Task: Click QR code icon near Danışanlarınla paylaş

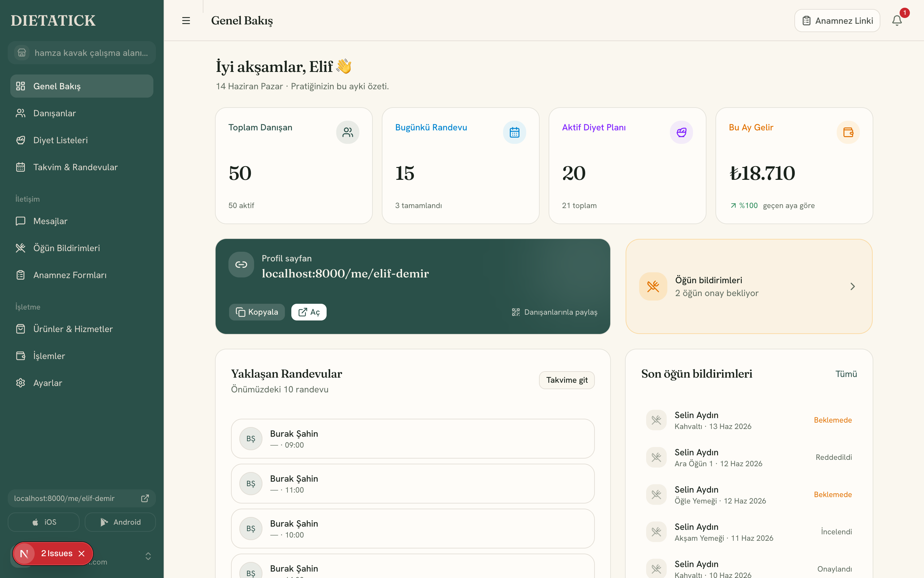Action: (516, 312)
